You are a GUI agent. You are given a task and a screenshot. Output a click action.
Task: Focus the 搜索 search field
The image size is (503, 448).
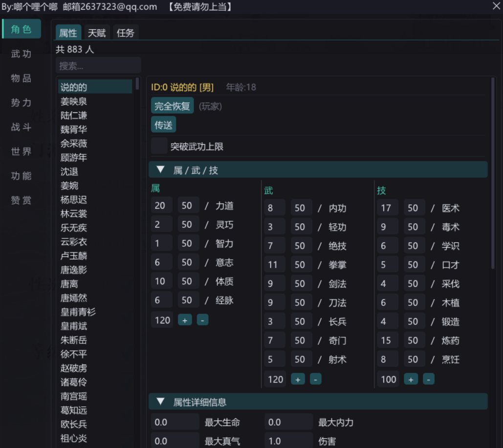(x=98, y=65)
